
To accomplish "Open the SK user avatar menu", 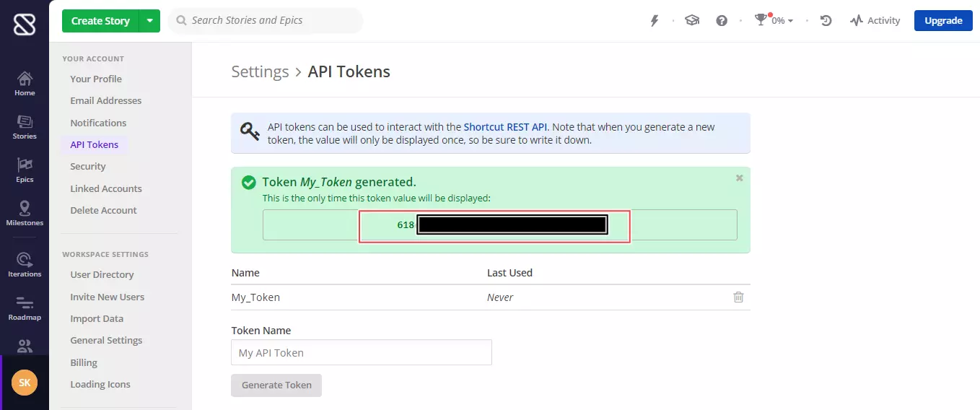I will pos(25,383).
